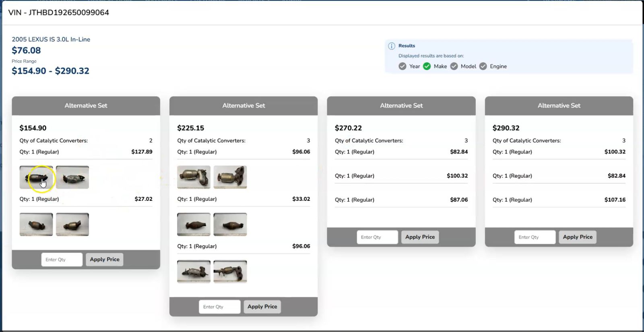
Task: Open second converter photo under $27.02
Action: (x=72, y=225)
